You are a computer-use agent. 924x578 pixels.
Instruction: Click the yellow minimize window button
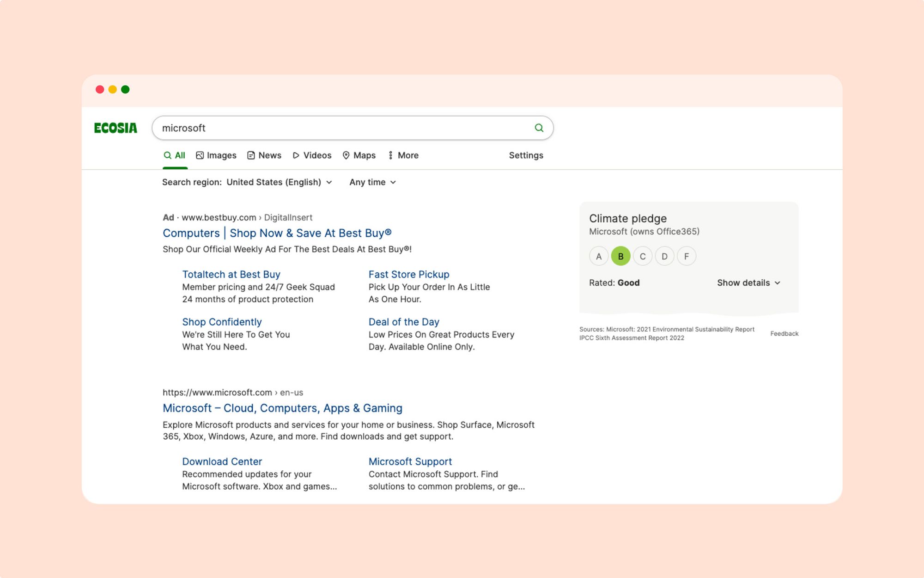pyautogui.click(x=112, y=89)
